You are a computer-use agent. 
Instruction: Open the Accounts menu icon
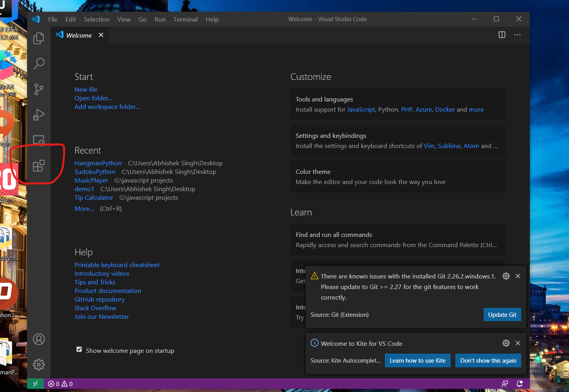pyautogui.click(x=39, y=339)
